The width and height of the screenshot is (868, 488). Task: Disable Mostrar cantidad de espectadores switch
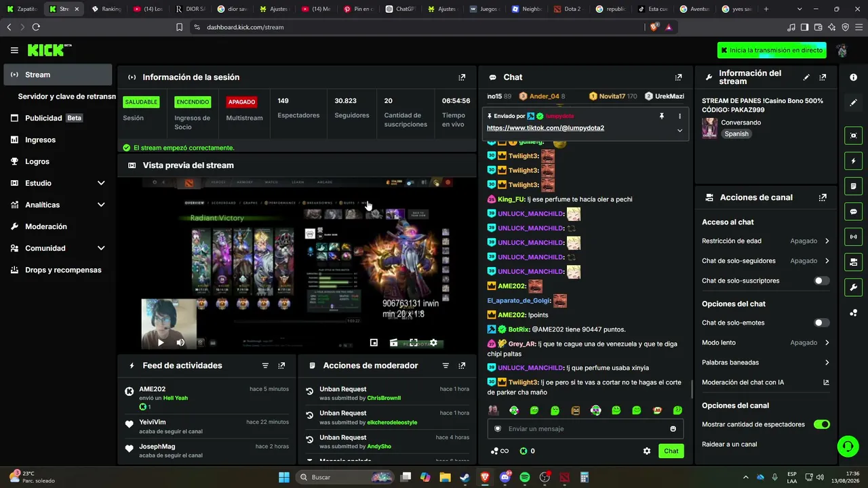click(x=821, y=424)
